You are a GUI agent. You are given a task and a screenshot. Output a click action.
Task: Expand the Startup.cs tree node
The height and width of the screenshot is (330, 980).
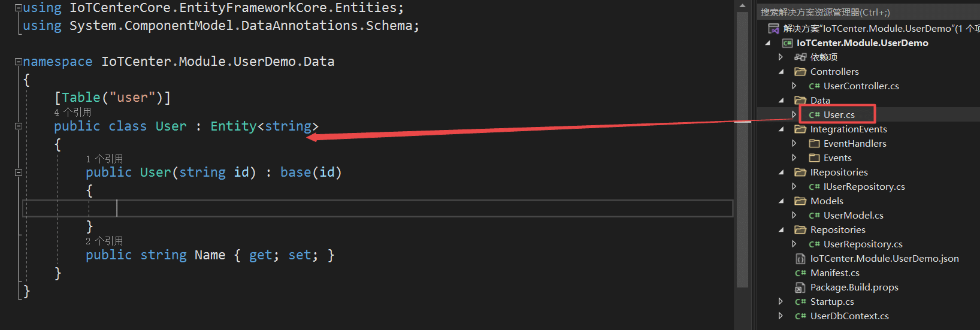coord(781,302)
